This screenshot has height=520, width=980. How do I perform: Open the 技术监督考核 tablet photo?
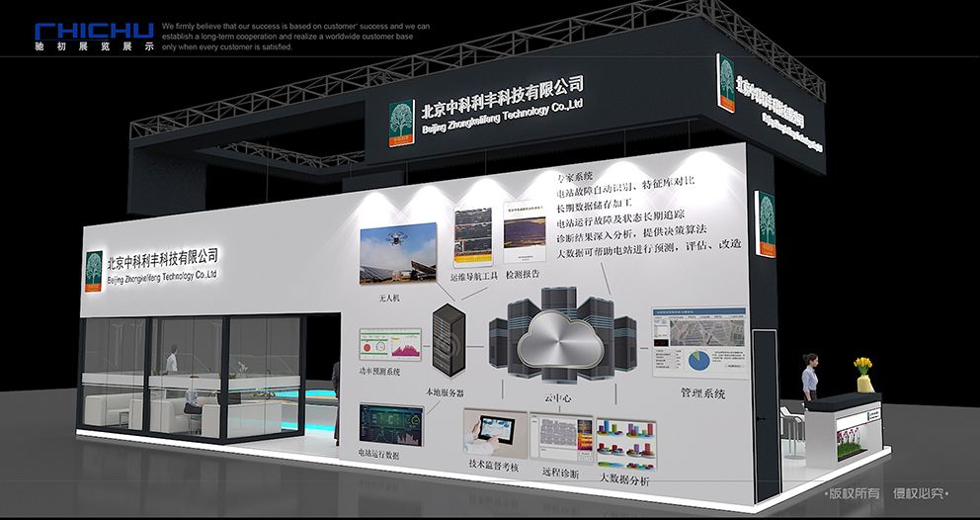pos(495,432)
